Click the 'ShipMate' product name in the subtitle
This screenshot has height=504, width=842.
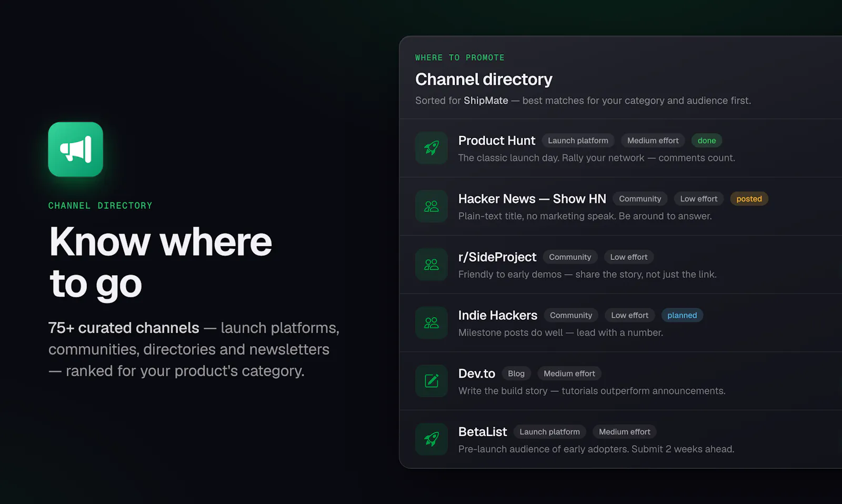486,100
